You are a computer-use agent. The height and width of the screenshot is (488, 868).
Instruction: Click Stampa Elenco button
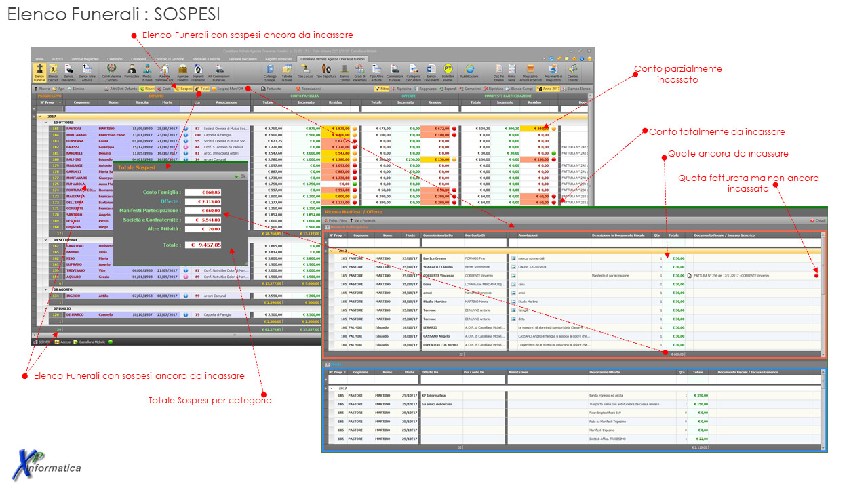click(x=576, y=89)
